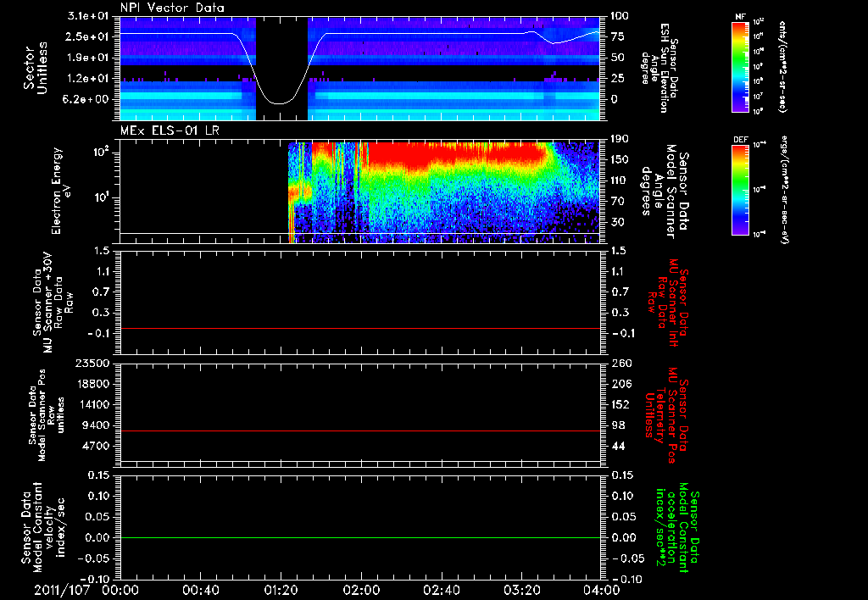Click the 206 telemetry tick value
Viewport: 868px width, 600px height.
pyautogui.click(x=620, y=384)
